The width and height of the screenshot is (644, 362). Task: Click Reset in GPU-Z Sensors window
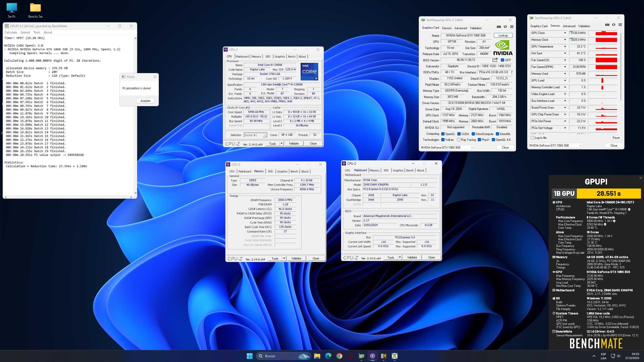coord(616,138)
